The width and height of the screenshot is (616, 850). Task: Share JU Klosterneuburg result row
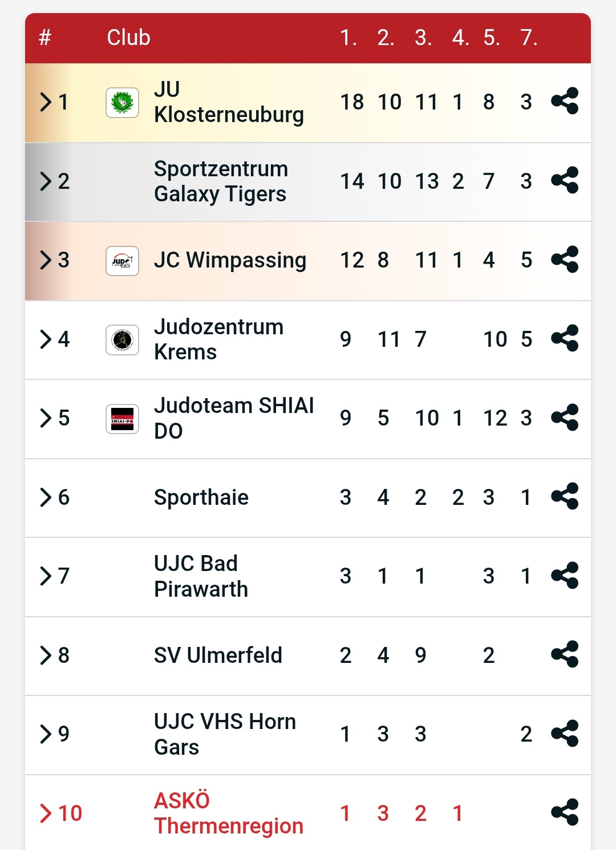tap(565, 102)
